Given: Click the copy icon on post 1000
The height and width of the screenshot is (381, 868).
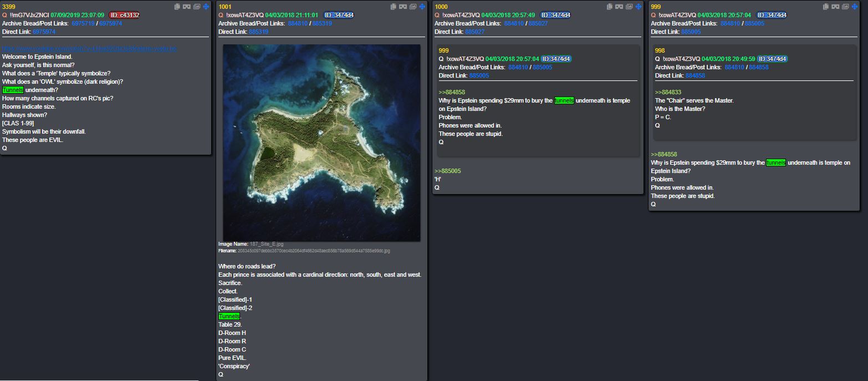Looking at the screenshot, I should (x=609, y=7).
